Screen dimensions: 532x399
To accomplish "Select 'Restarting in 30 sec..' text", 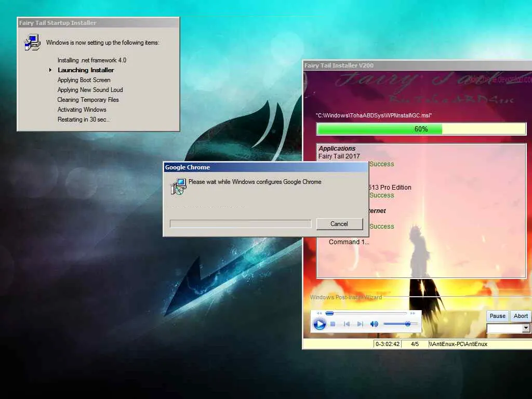I will [x=84, y=119].
